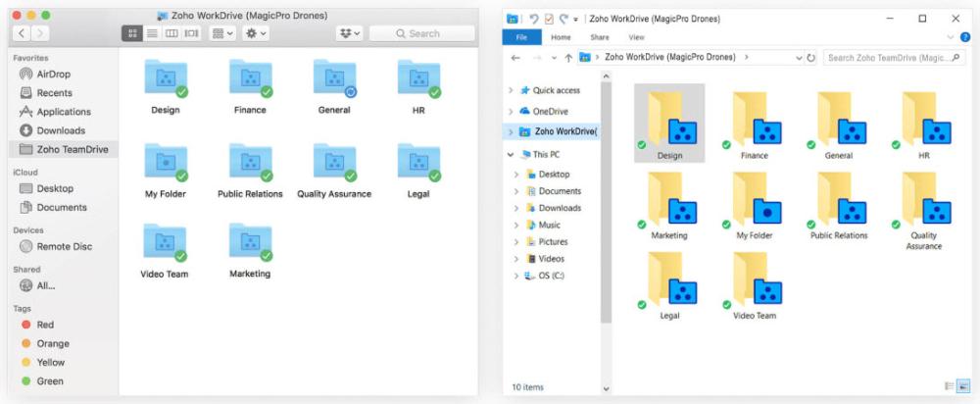Image resolution: width=980 pixels, height=404 pixels.
Task: Select Video Team folder in Windows Explorer
Action: coord(755,284)
